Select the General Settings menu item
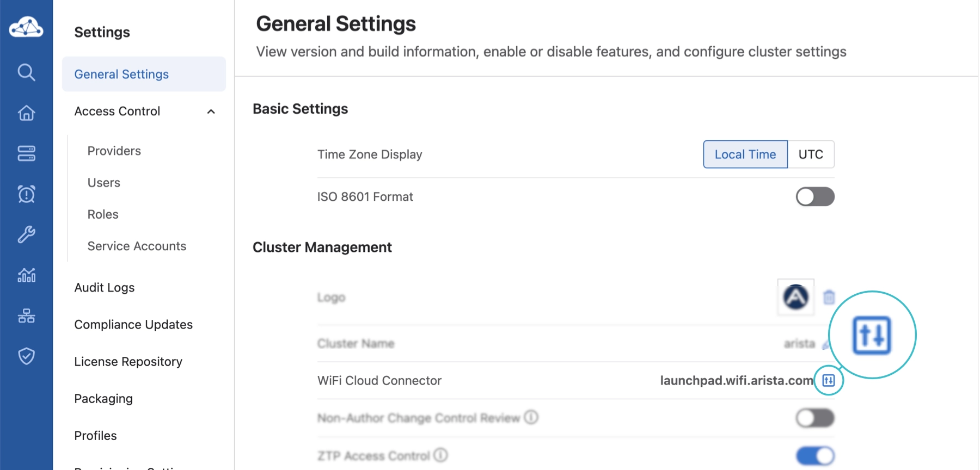Viewport: 980px width, 470px height. [121, 75]
